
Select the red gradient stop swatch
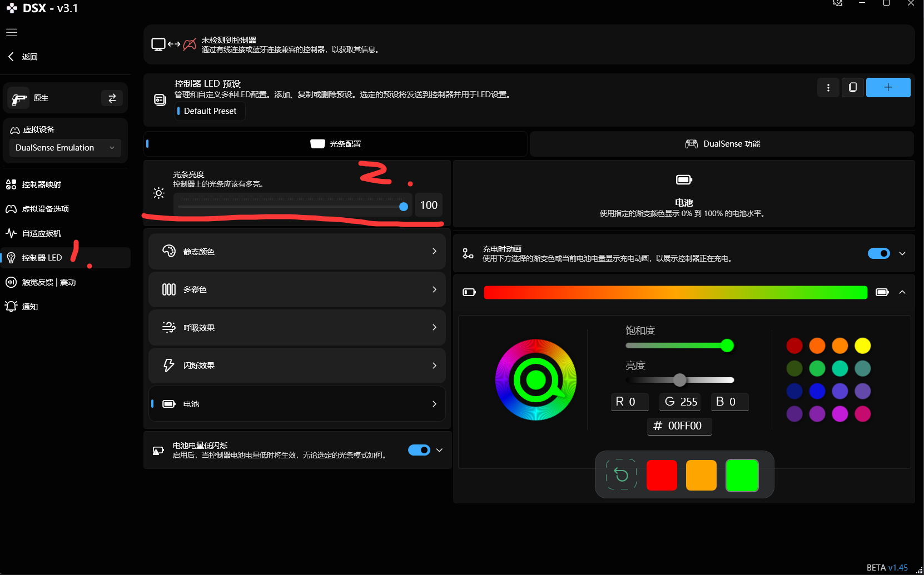(x=662, y=475)
